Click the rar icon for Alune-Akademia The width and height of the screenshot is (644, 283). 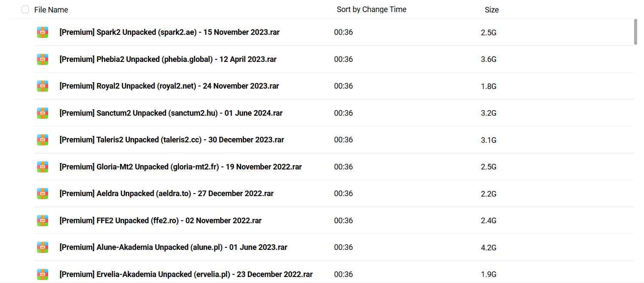[x=42, y=247]
